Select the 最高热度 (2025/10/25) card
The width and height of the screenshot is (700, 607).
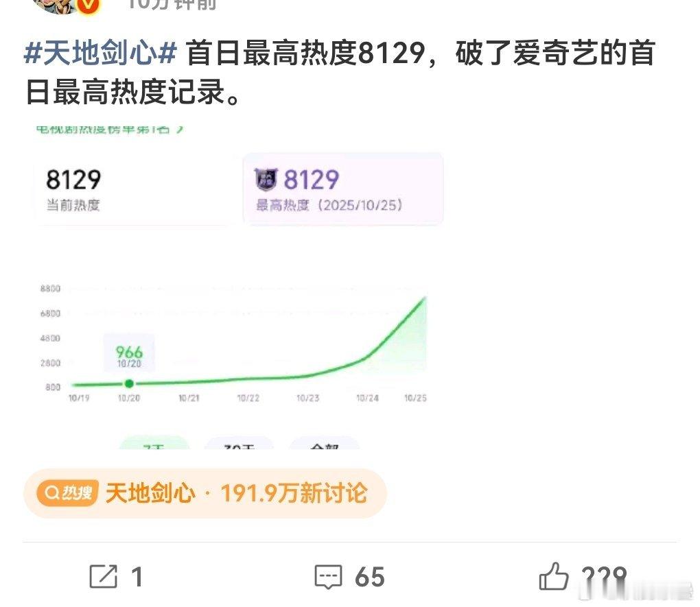point(342,189)
